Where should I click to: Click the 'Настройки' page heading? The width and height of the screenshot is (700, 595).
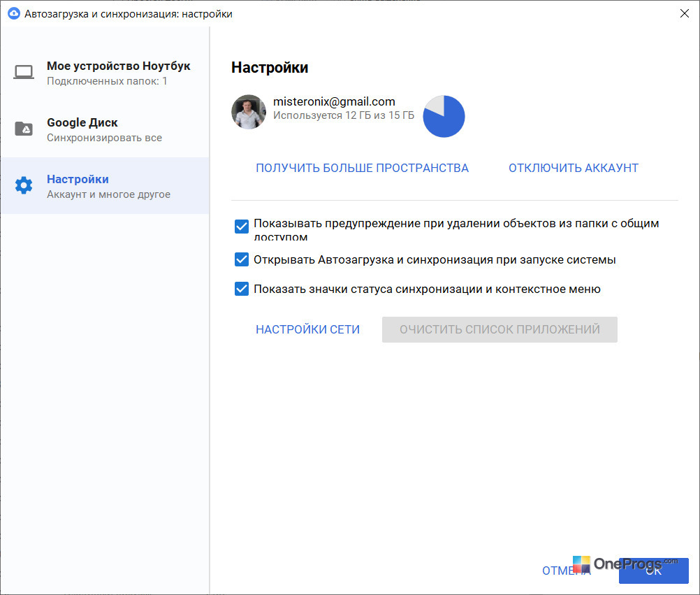[270, 67]
